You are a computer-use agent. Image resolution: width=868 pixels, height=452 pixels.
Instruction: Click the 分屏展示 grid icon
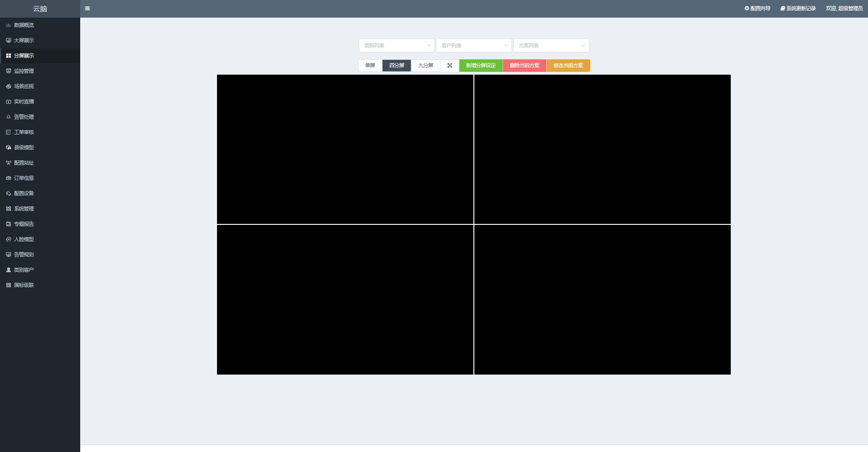8,56
